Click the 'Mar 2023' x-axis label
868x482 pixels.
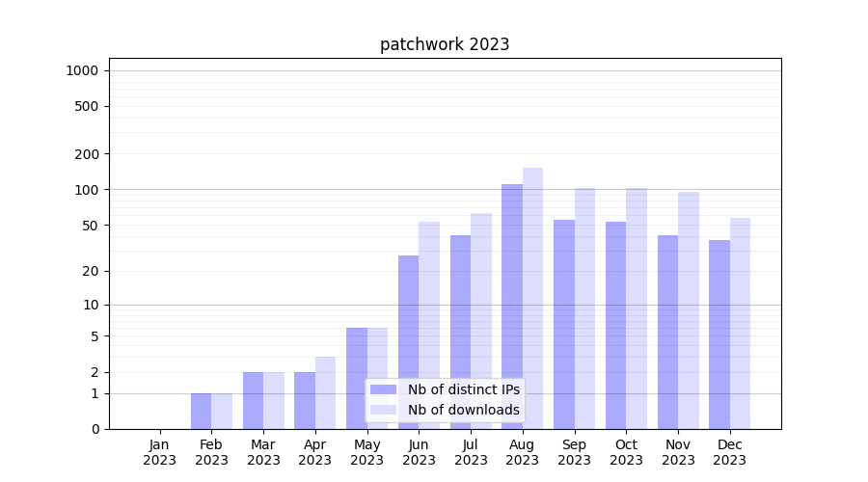[263, 452]
